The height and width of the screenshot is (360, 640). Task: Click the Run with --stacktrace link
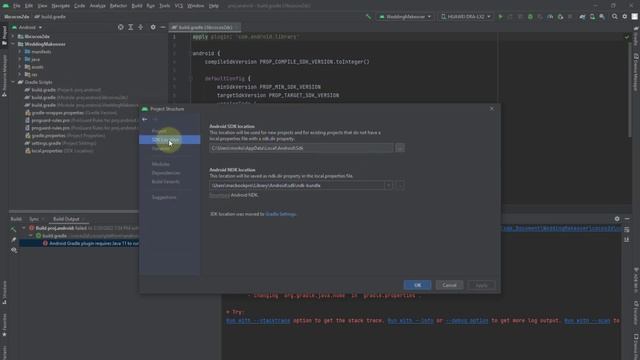258,321
